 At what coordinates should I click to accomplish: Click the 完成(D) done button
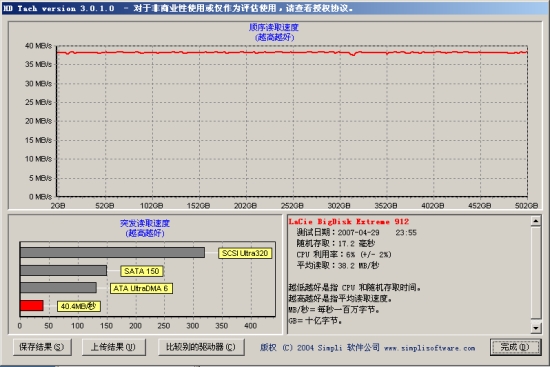pos(515,347)
